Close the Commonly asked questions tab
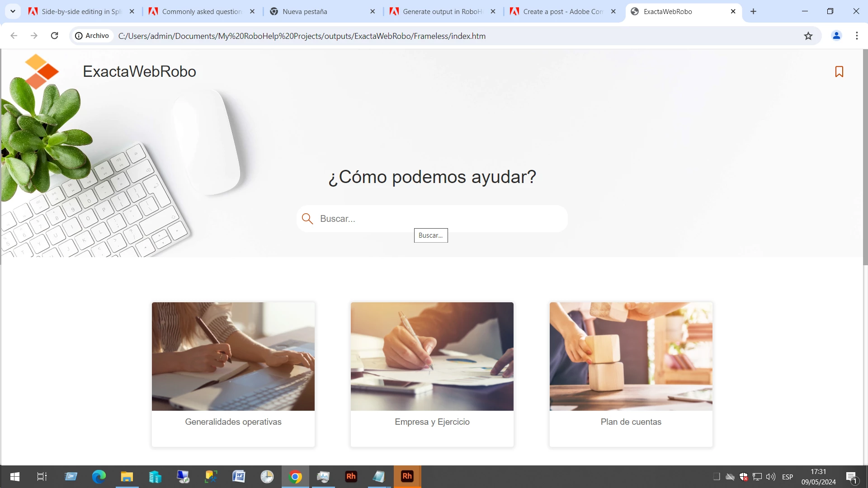 click(252, 12)
